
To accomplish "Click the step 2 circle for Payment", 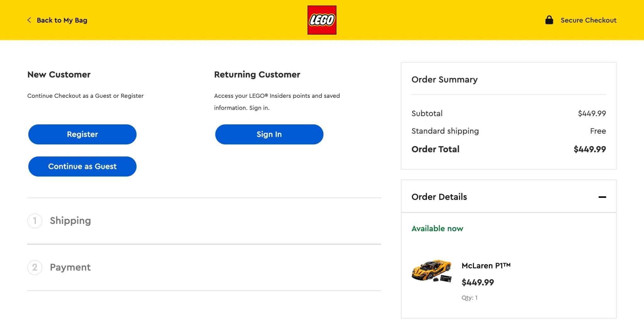I will tap(35, 267).
